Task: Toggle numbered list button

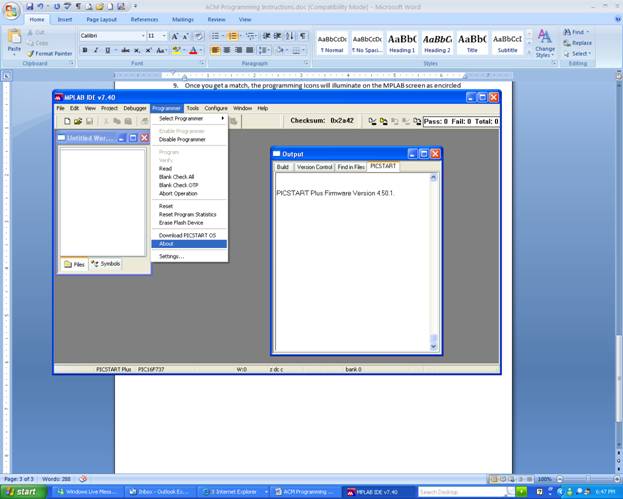Action: [233, 36]
